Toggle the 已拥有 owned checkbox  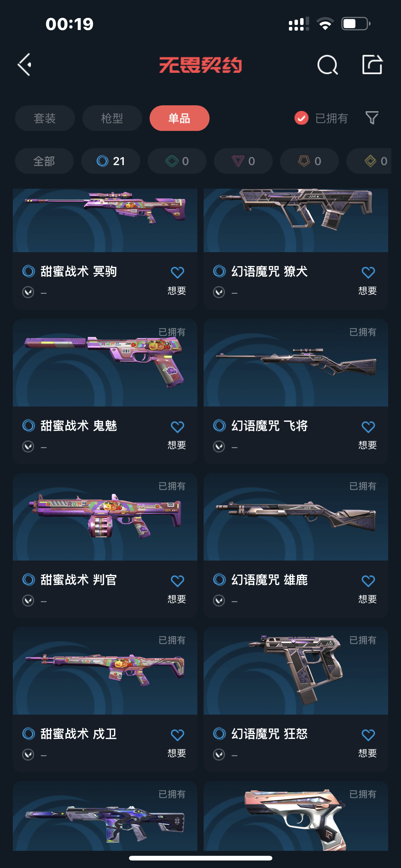point(301,118)
